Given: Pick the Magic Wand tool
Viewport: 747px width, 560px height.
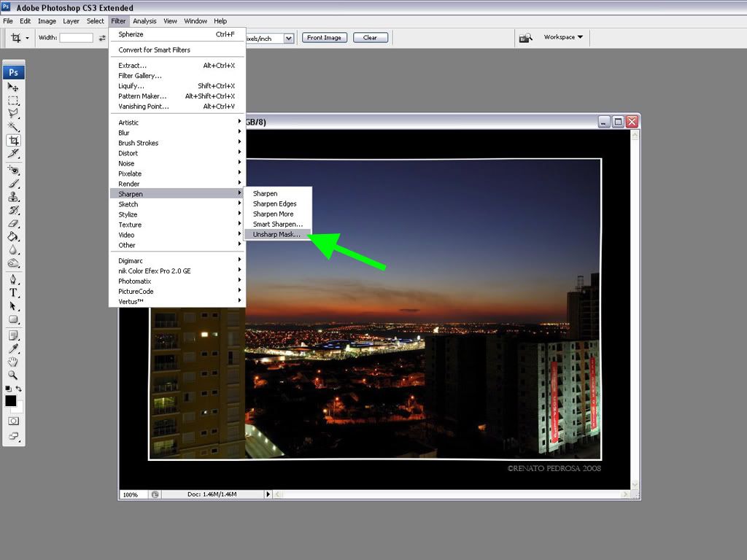Looking at the screenshot, I should [x=13, y=127].
